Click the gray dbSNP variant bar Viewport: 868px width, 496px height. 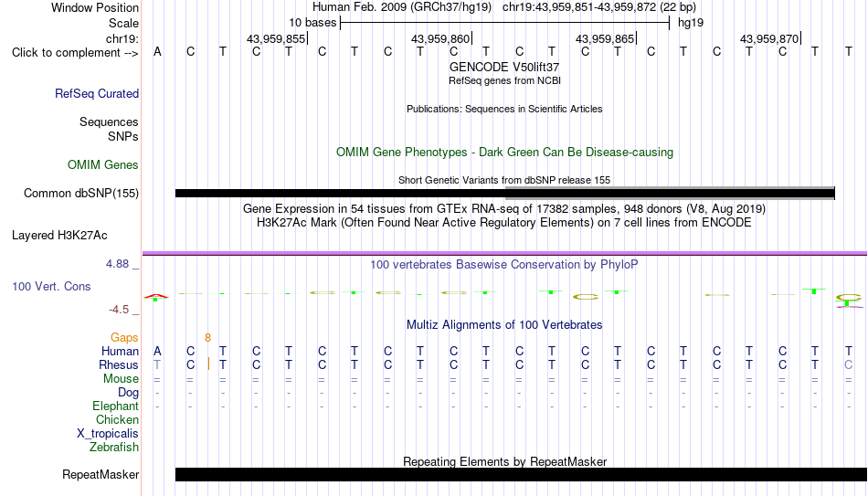click(x=670, y=193)
